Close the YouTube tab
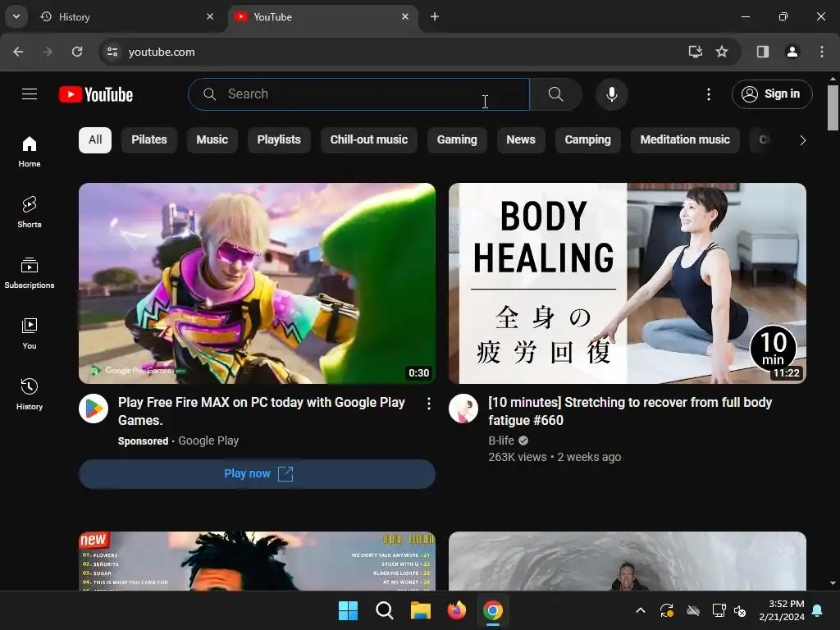This screenshot has width=840, height=630. (405, 16)
